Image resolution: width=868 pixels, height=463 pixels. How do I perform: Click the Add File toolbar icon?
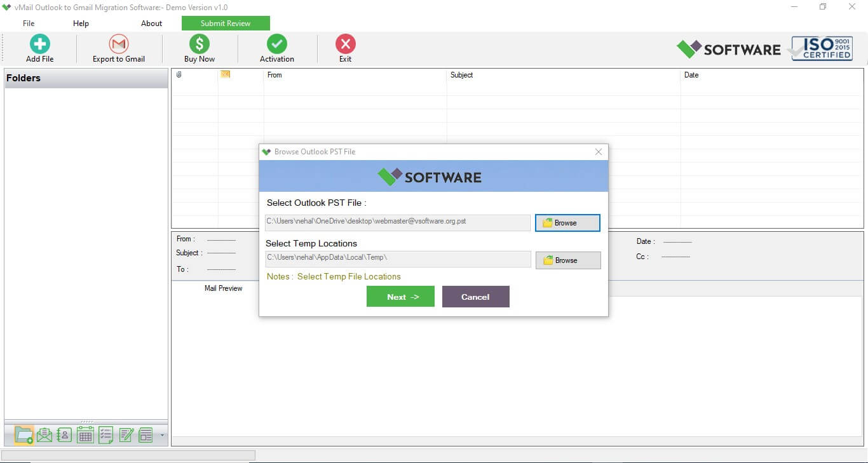tap(39, 44)
